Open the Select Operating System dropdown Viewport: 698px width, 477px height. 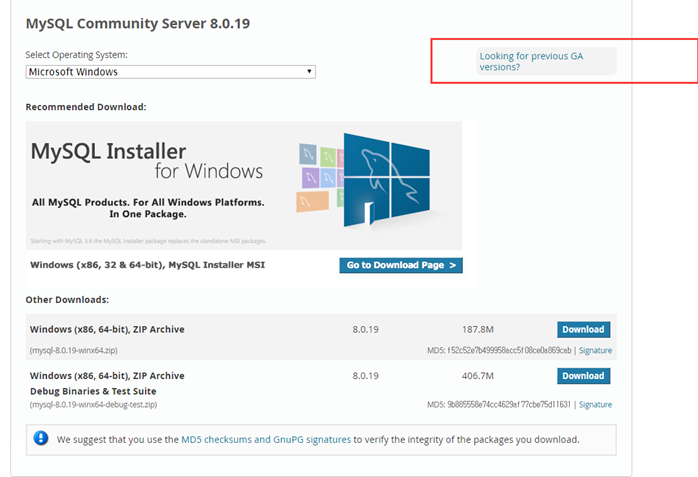[x=170, y=72]
